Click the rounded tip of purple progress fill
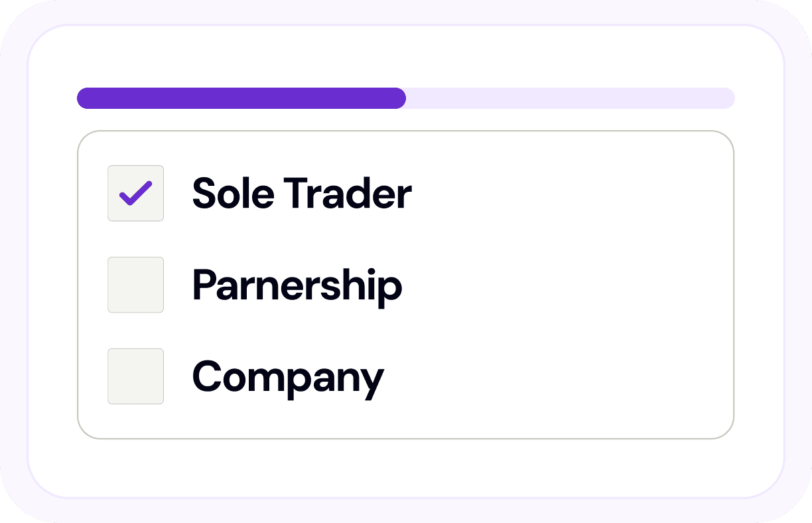The height and width of the screenshot is (523, 812). pyautogui.click(x=399, y=98)
